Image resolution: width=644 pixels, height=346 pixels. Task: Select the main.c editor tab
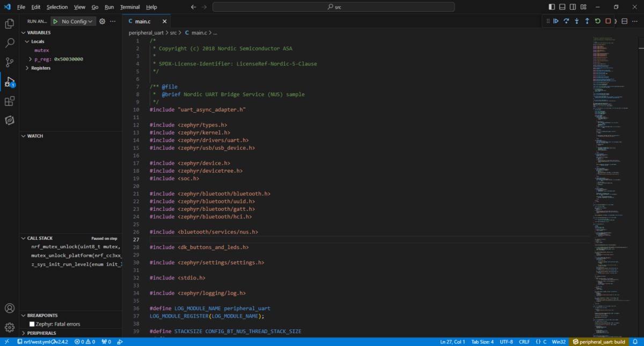(x=147, y=21)
